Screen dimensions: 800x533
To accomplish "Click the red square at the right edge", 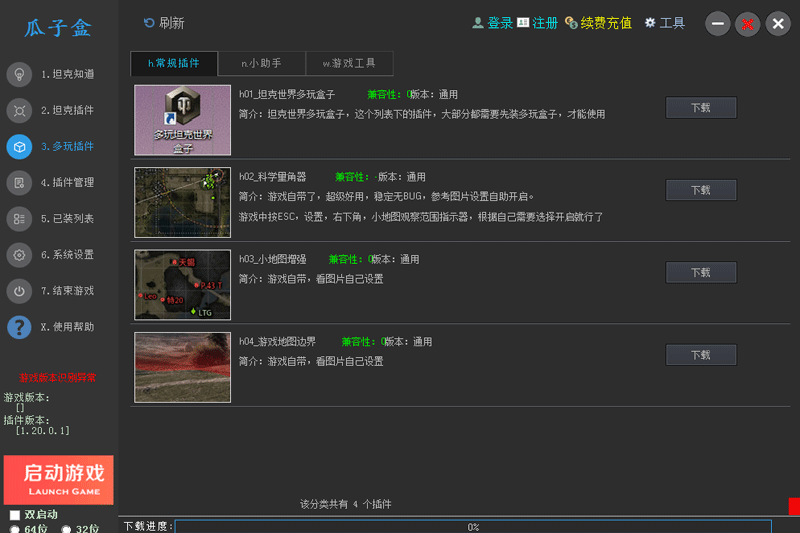I will 794,506.
